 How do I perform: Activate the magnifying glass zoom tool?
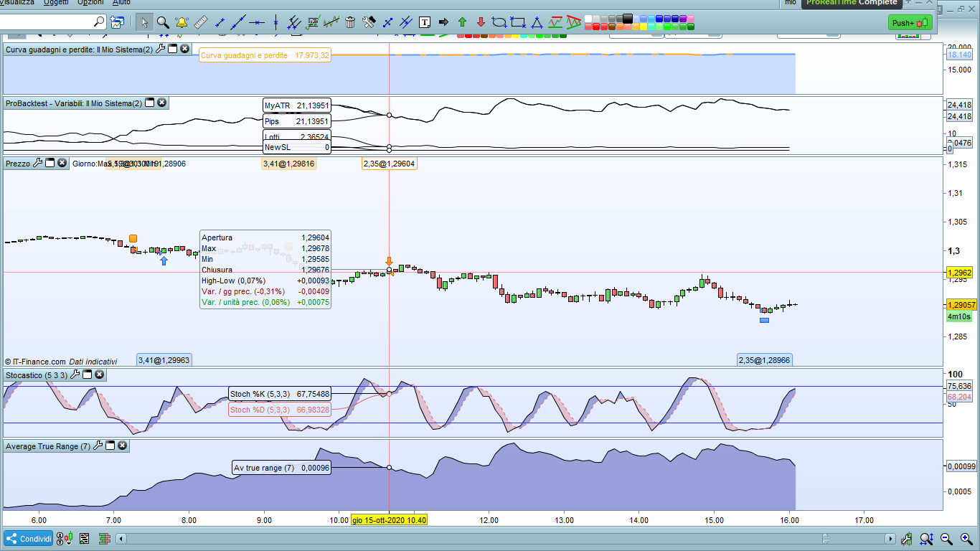(163, 22)
